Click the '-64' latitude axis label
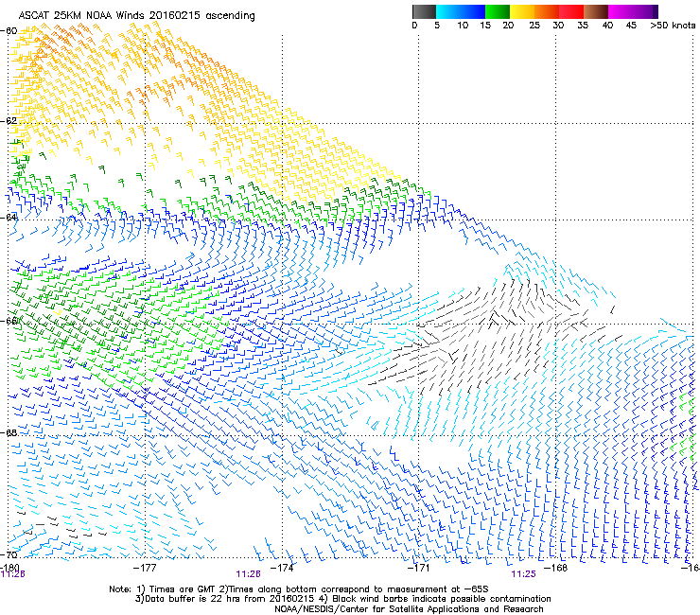This screenshot has height=615, width=700. pyautogui.click(x=9, y=218)
